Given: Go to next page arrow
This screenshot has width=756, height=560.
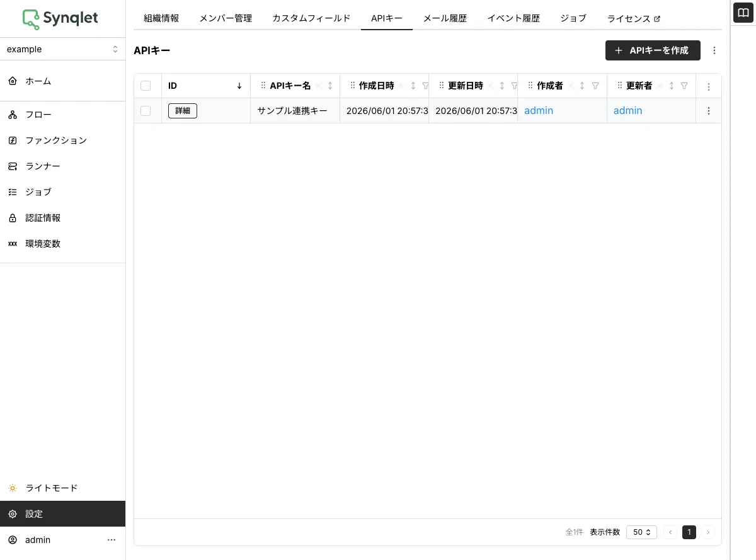Looking at the screenshot, I should 708,532.
